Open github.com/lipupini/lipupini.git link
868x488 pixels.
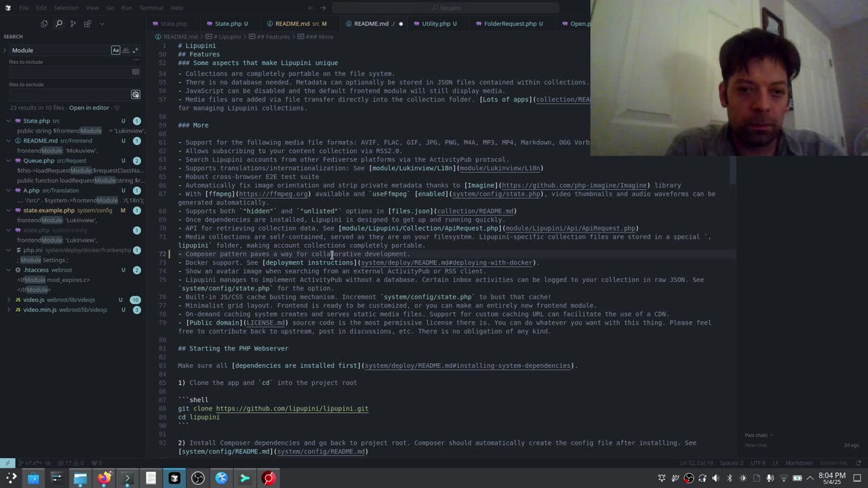pyautogui.click(x=292, y=409)
